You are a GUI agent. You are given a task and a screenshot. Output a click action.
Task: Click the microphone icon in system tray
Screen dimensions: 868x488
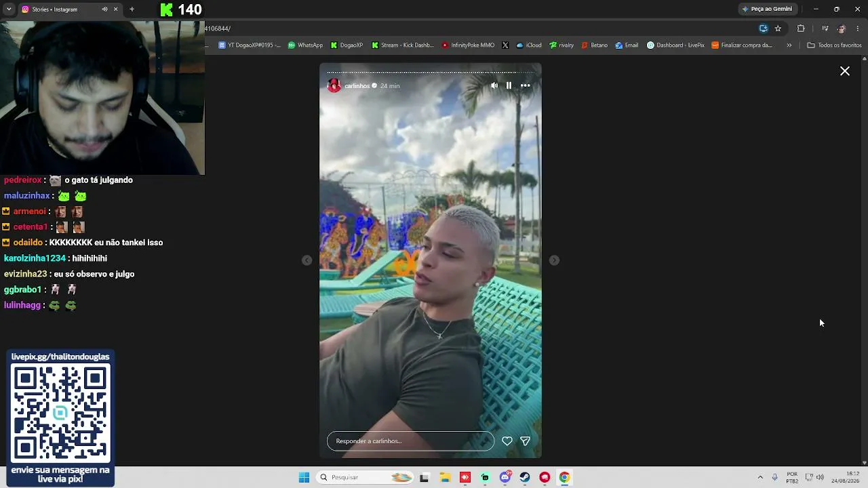click(775, 477)
